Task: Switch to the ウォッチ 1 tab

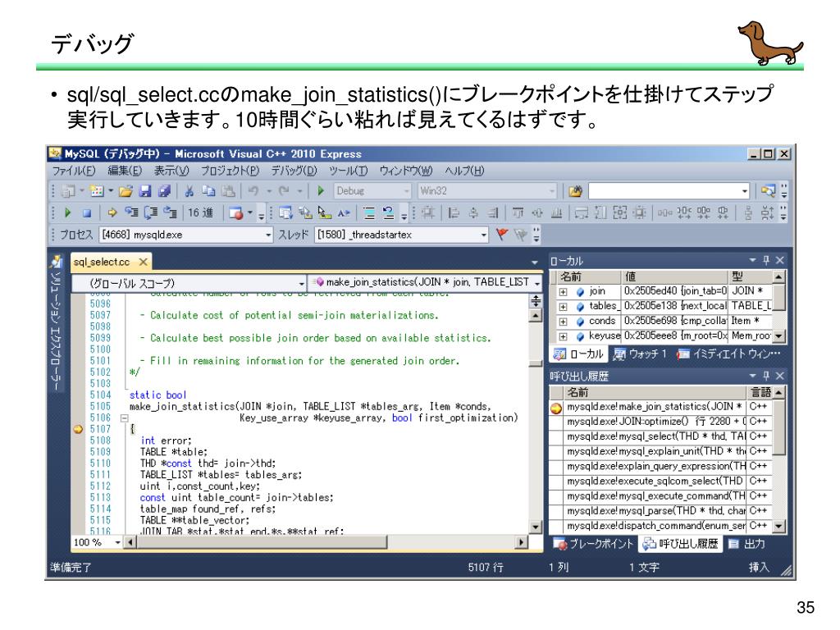Action: click(640, 354)
